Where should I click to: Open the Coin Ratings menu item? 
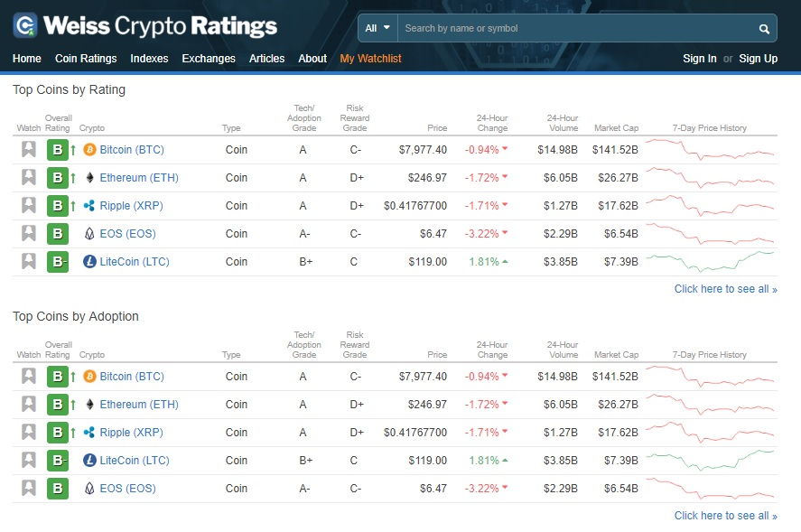click(x=86, y=59)
